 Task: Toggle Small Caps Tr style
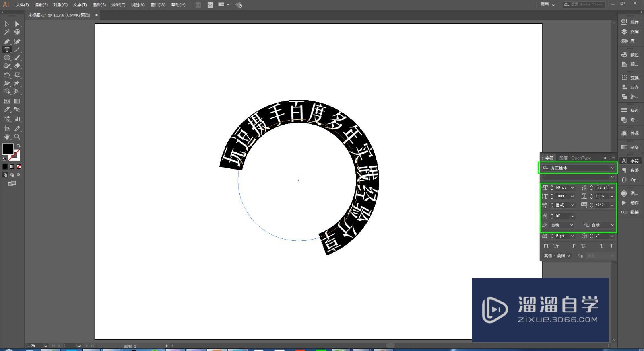point(556,246)
